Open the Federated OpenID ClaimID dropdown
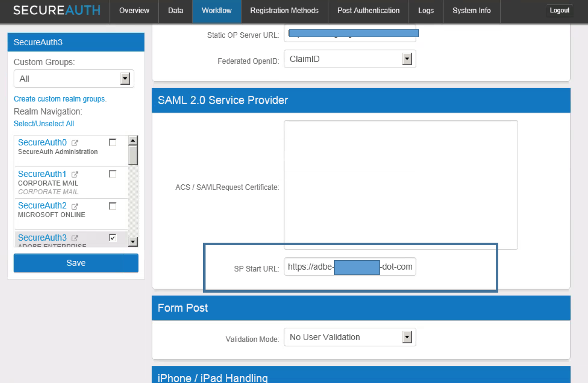Screen dimensions: 588x383 407,59
